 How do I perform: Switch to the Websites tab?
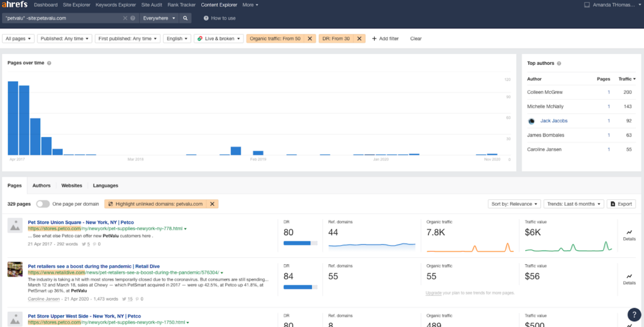coord(72,186)
